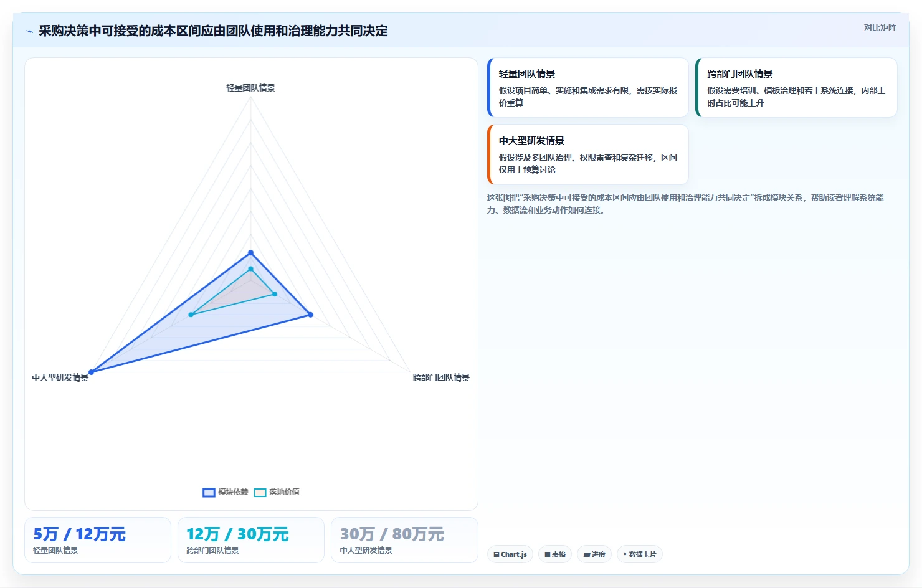This screenshot has width=922, height=588.
Task: Open the 跨部门团队情景 description card
Action: click(x=796, y=88)
